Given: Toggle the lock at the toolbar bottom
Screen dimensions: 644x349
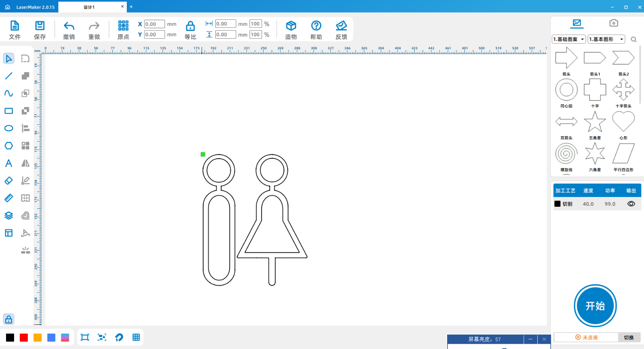Looking at the screenshot, I should coord(8,319).
